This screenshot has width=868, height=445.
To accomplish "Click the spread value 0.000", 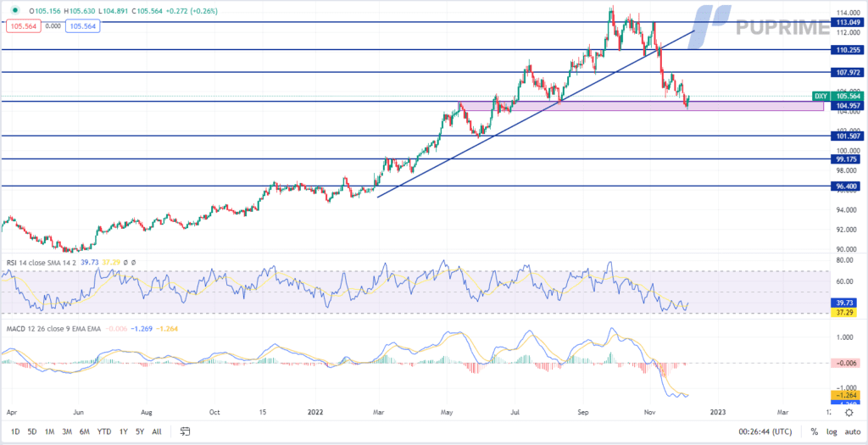I will pos(52,25).
